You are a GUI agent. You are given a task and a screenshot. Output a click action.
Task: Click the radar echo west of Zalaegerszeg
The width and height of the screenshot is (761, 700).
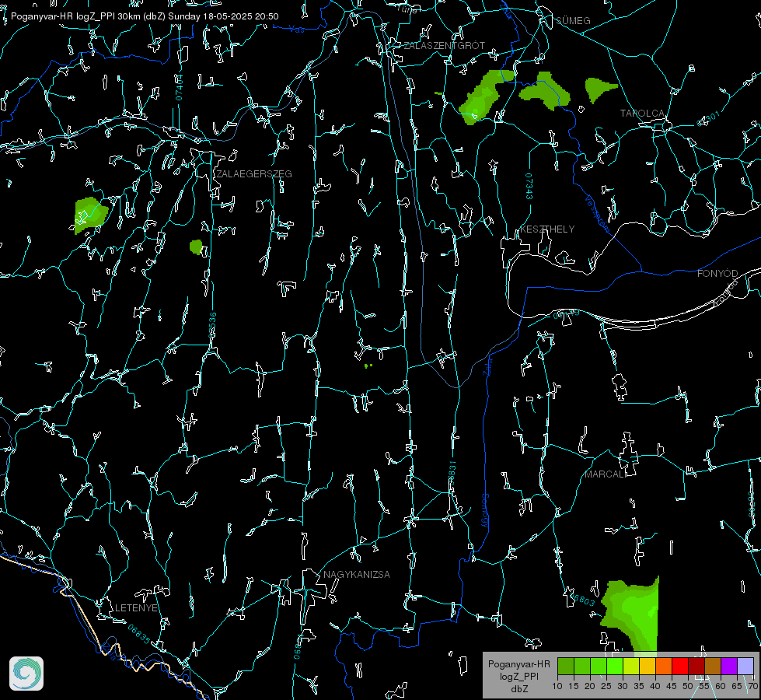pos(90,214)
